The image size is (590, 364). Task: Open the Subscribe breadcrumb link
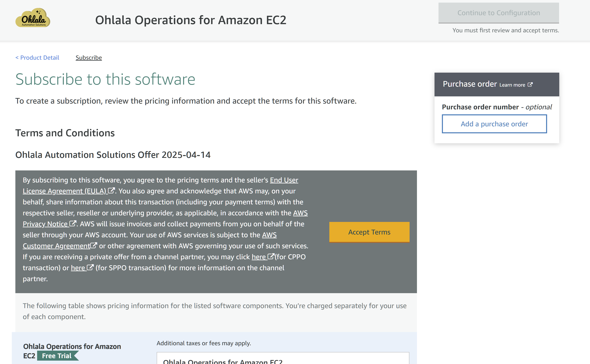pos(89,57)
